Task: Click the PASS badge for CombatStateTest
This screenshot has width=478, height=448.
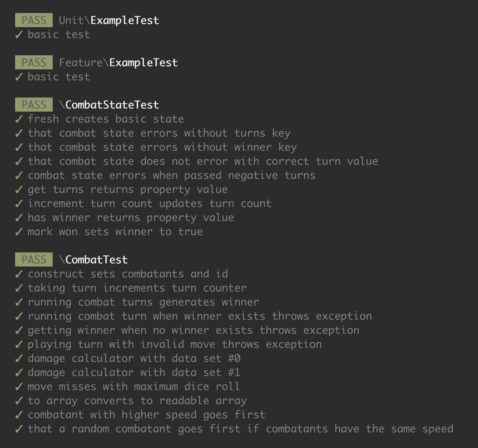Action: pyautogui.click(x=34, y=105)
